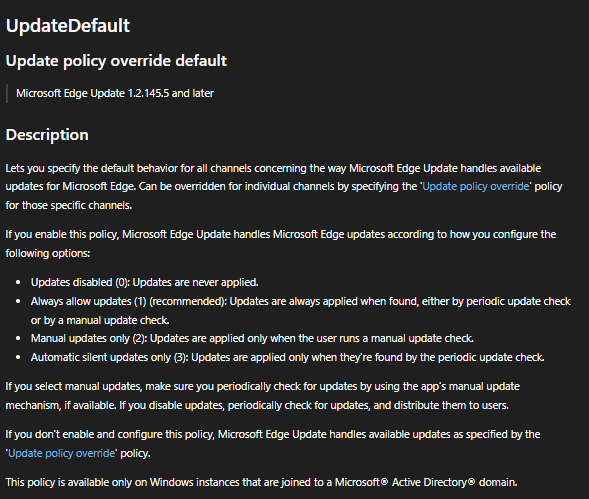
Task: Click the bullet before 'Manual updates only'
Action: pyautogui.click(x=18, y=338)
